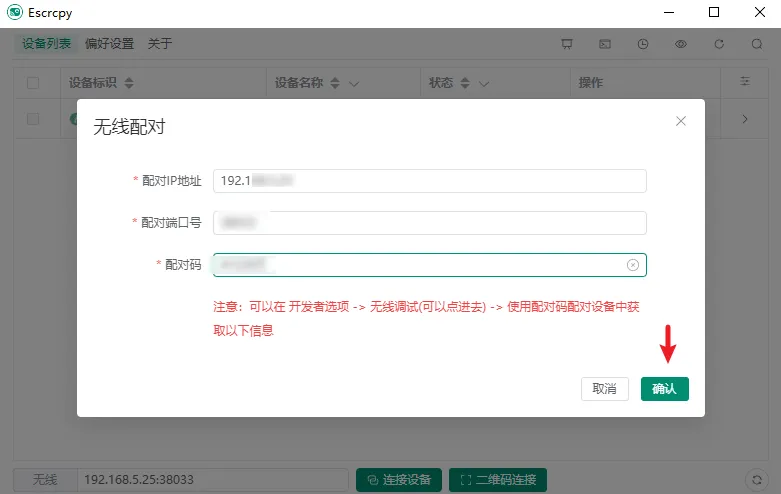Maximize the Escrcpy window

[714, 12]
